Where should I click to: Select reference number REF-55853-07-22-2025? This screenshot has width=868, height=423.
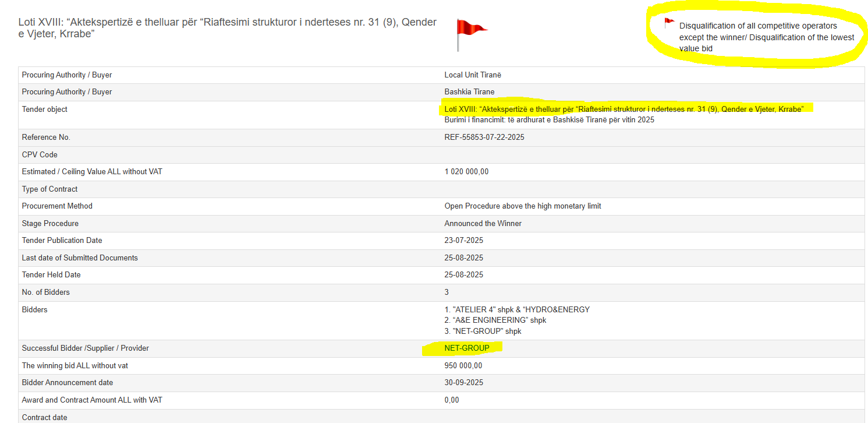coord(488,138)
